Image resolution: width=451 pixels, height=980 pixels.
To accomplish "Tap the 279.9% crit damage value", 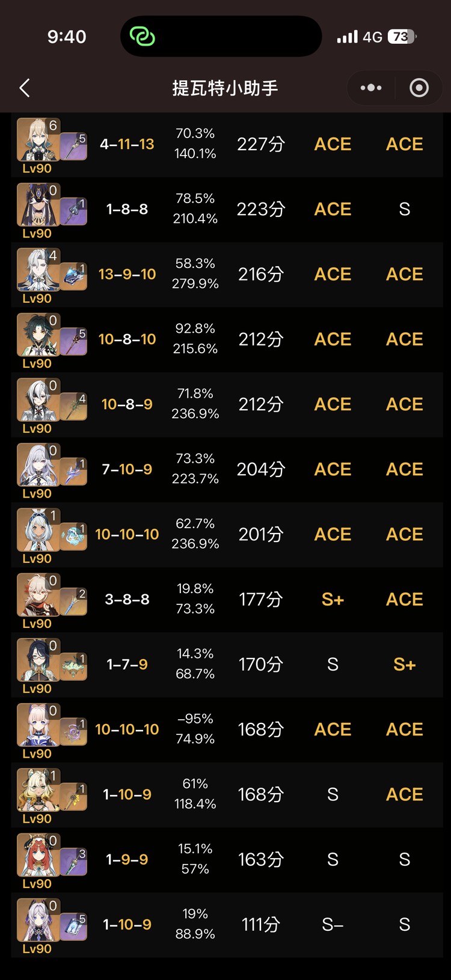I will pyautogui.click(x=195, y=284).
